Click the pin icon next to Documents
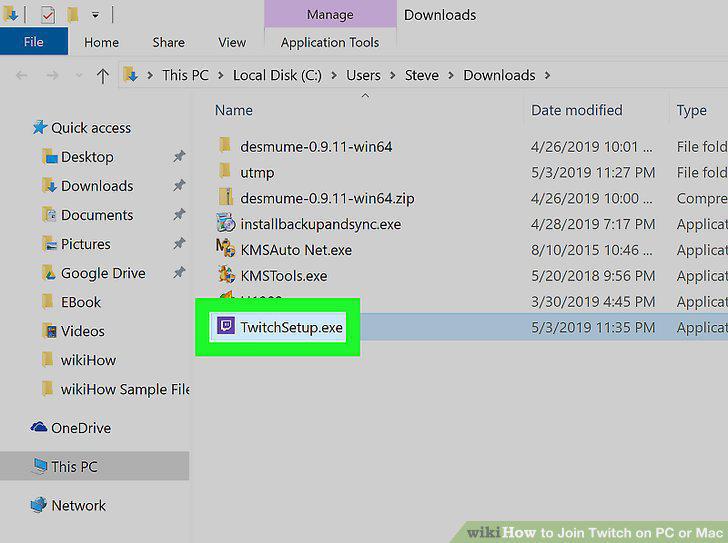Image resolution: width=728 pixels, height=543 pixels. pyautogui.click(x=179, y=214)
